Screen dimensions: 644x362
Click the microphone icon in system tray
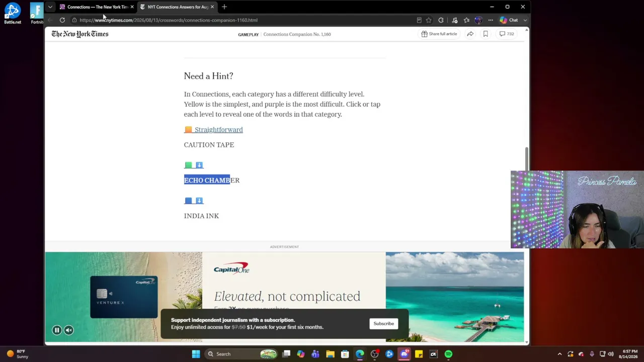click(x=592, y=354)
